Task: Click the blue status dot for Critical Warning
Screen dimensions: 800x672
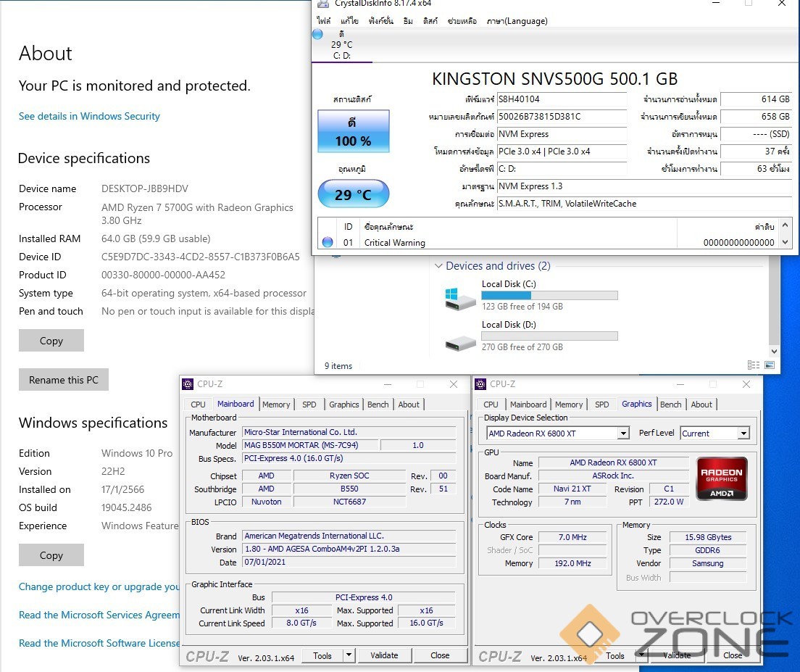Action: 328,242
